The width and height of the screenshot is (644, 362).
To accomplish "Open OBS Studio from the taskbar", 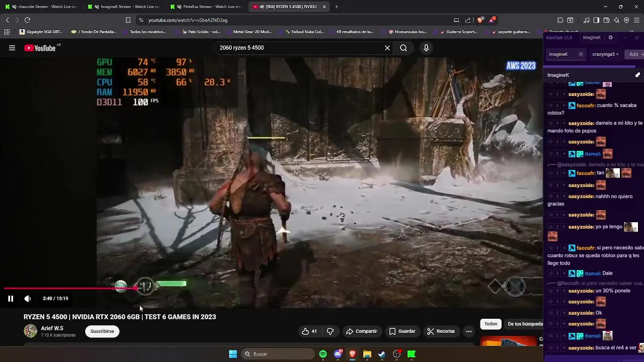I will (x=397, y=354).
